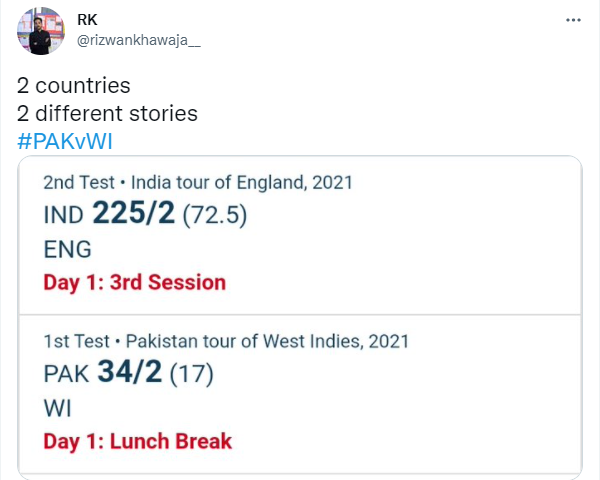Open the RK display name link
The height and width of the screenshot is (480, 600).
87,18
